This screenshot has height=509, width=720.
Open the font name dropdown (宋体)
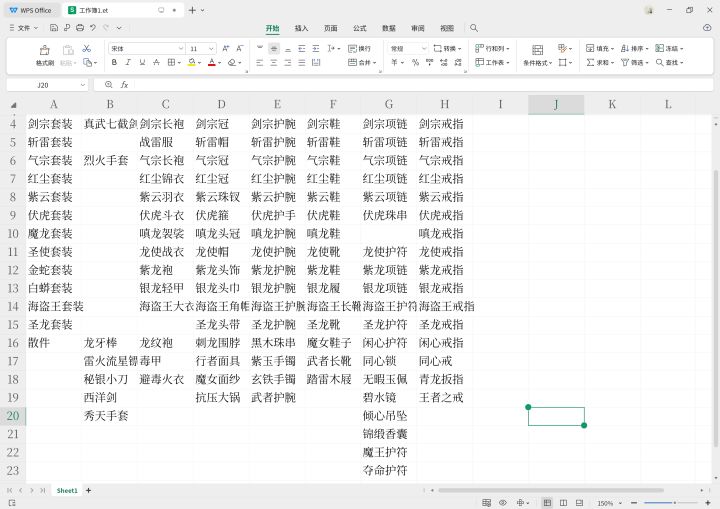pyautogui.click(x=181, y=48)
